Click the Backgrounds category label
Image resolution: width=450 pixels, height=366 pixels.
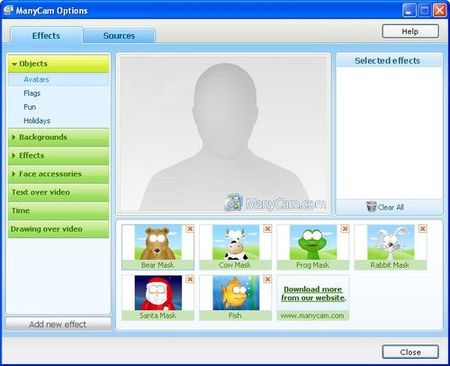pos(43,137)
